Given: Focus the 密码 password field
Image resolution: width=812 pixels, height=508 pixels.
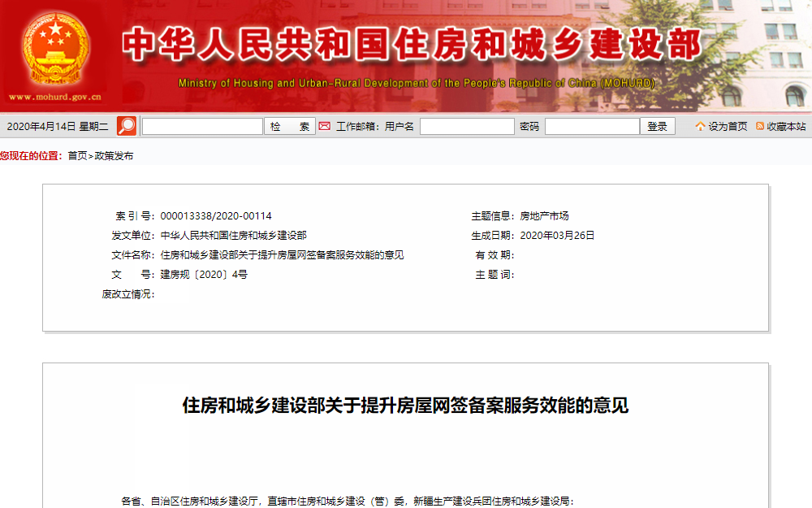Looking at the screenshot, I should (x=593, y=127).
